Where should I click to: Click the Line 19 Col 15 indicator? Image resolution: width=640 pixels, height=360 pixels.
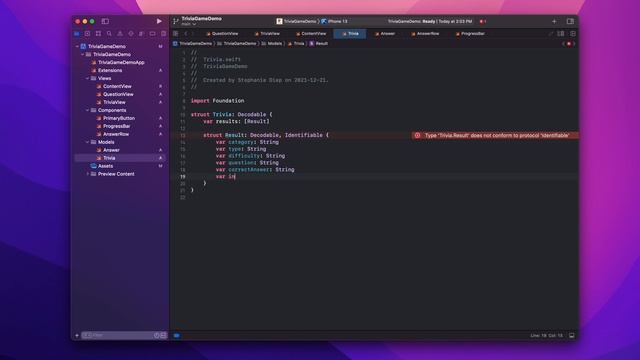[547, 336]
